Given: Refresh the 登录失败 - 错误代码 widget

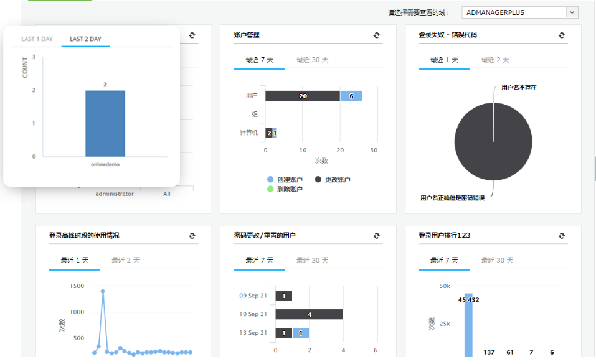Looking at the screenshot, I should pos(561,35).
